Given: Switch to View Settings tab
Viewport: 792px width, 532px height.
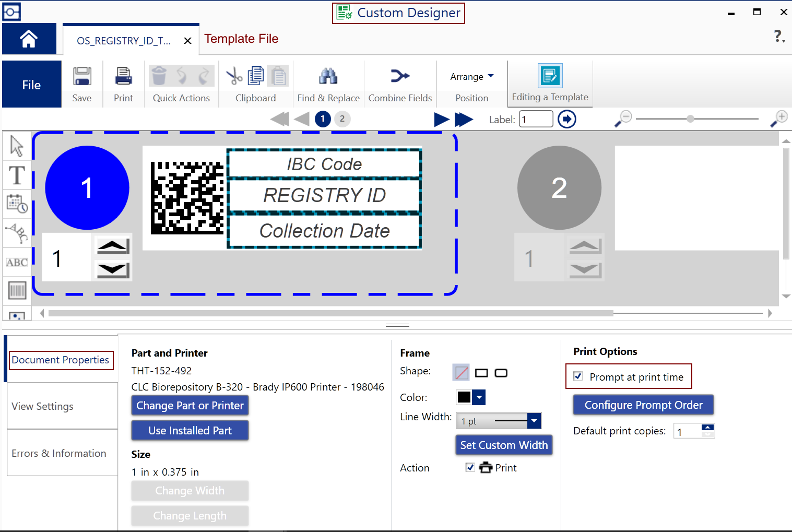Looking at the screenshot, I should [43, 406].
